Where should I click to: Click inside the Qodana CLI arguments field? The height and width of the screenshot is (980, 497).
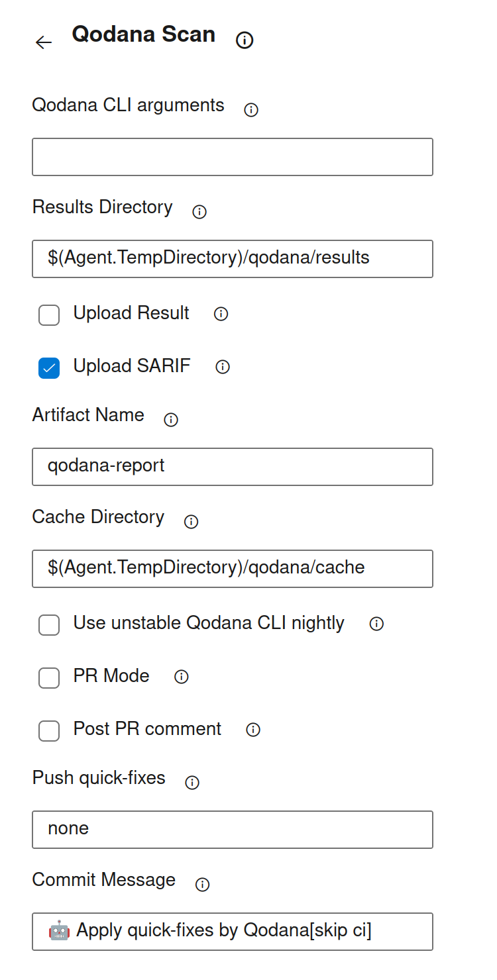point(232,157)
